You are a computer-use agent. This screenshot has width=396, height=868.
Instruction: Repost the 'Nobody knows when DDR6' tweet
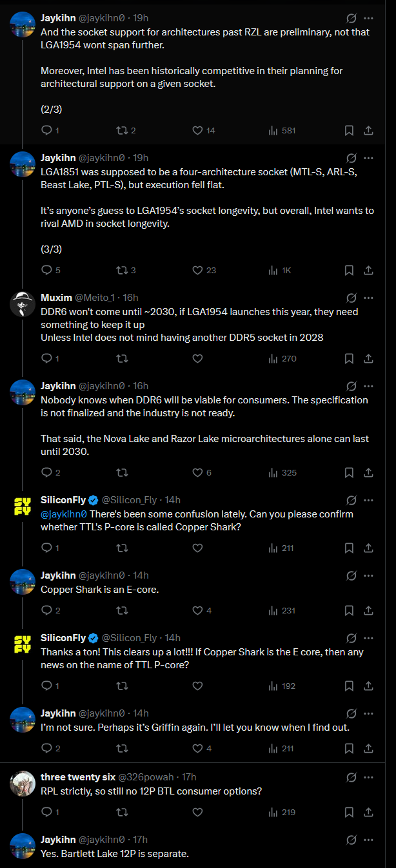point(121,472)
